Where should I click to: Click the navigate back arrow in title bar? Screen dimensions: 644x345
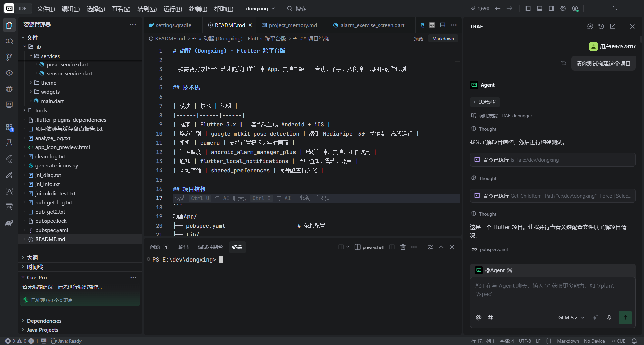[x=498, y=8]
